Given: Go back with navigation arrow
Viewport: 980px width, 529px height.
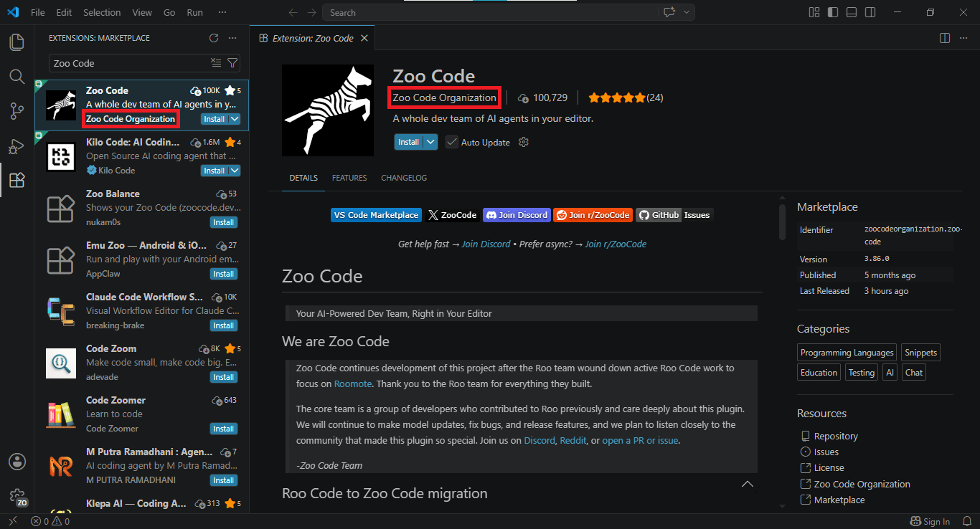Looking at the screenshot, I should click(x=292, y=12).
